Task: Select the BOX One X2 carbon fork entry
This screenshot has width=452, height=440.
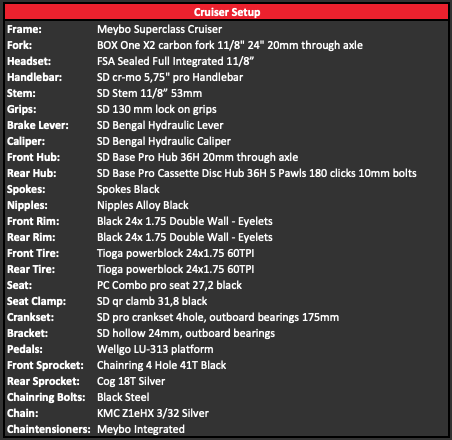Action: (230, 45)
